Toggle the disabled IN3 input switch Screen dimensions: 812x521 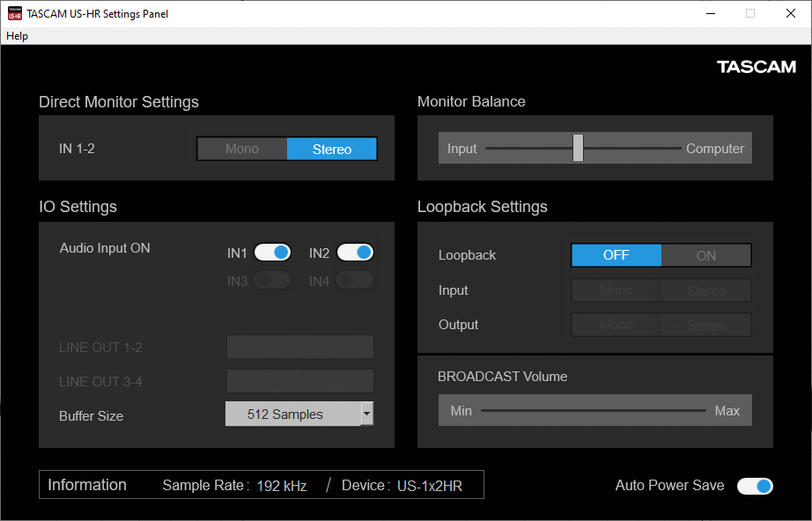tap(272, 281)
